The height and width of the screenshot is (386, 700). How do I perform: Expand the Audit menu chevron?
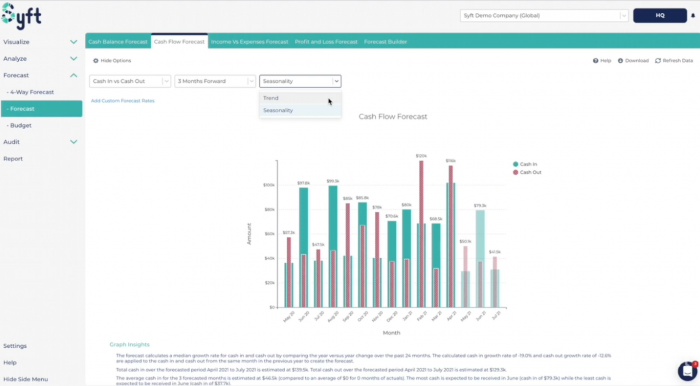click(73, 142)
